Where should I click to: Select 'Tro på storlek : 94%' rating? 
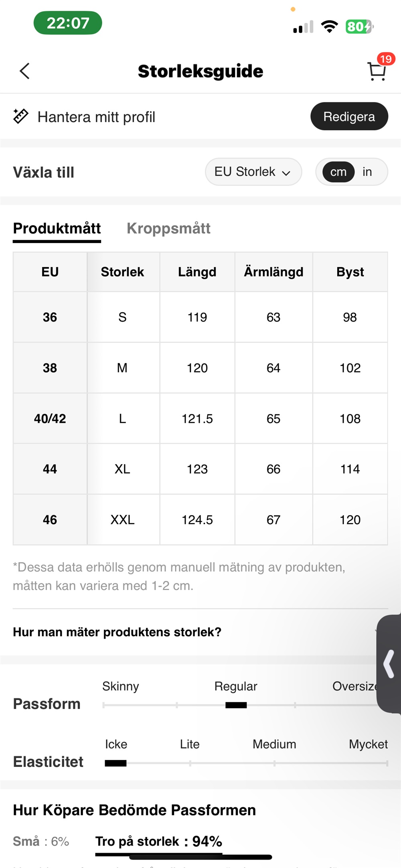pyautogui.click(x=158, y=841)
